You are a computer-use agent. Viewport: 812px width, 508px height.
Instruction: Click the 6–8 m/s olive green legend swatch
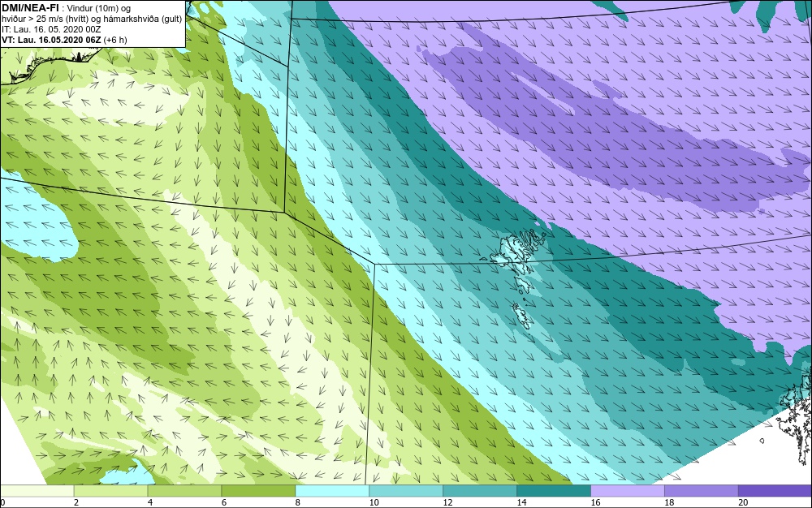[258, 491]
